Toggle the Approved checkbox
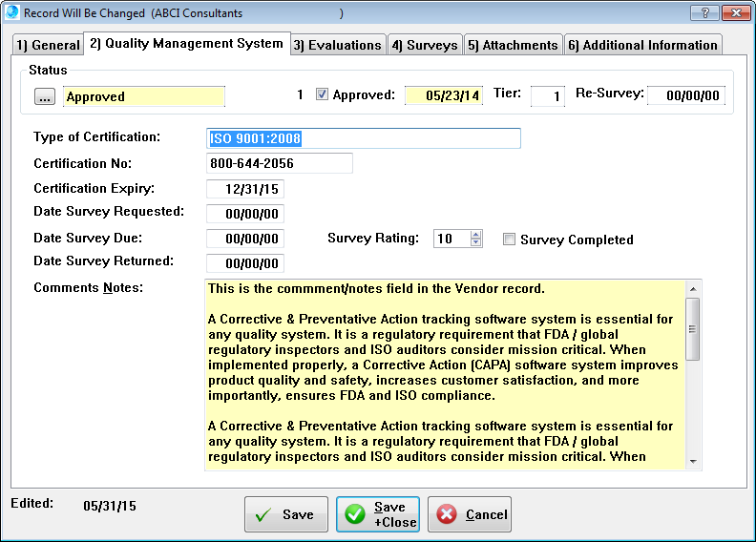Viewport: 756px width, 542px height. [x=322, y=94]
